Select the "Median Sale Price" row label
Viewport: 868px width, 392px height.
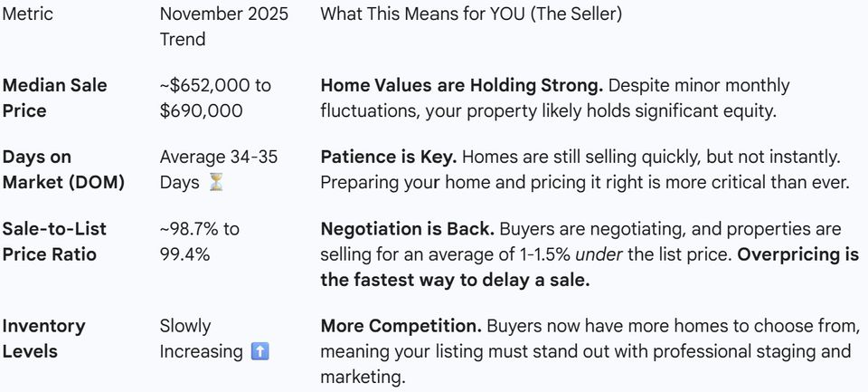tap(54, 98)
